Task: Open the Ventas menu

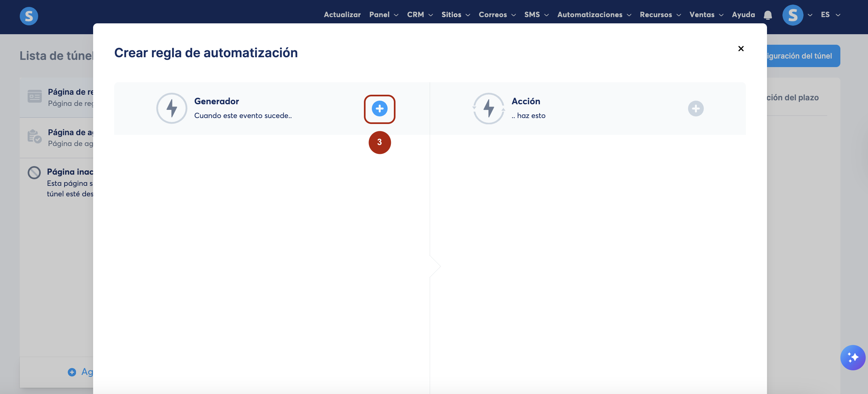Action: pos(706,15)
